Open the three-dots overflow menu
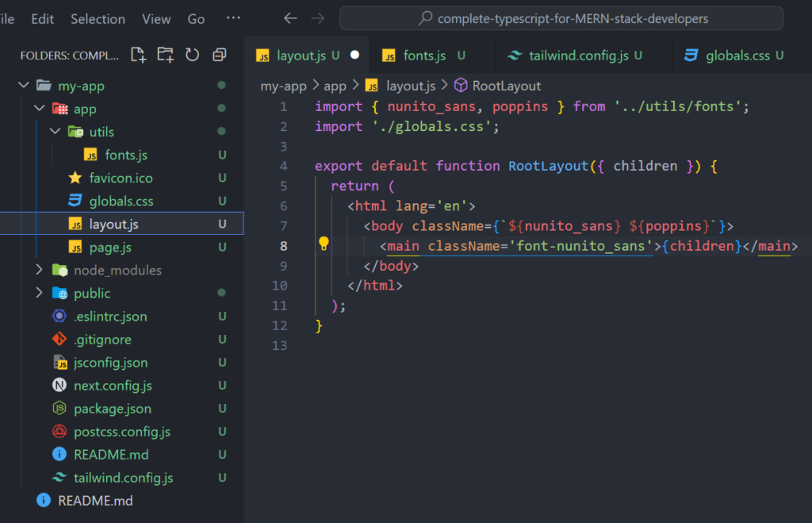The image size is (812, 523). pos(233,18)
